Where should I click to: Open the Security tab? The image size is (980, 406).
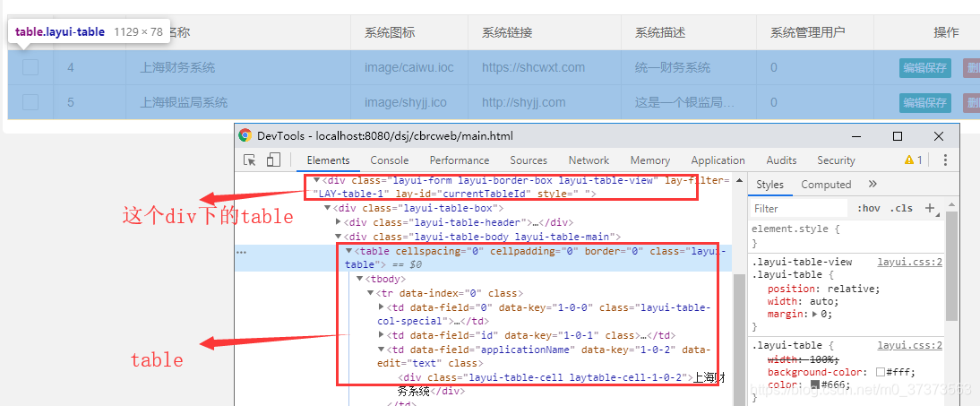pos(836,160)
